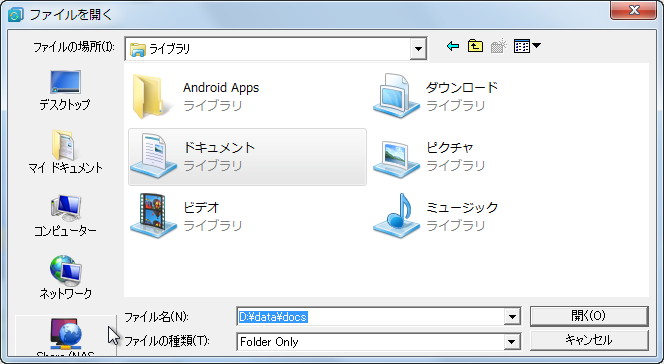Select マイ ドキュメント in places bar
Viewport: 664px width, 364px height.
pos(65,152)
